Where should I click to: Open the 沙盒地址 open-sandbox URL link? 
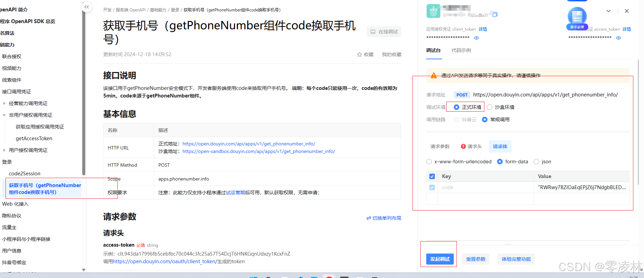click(259, 151)
